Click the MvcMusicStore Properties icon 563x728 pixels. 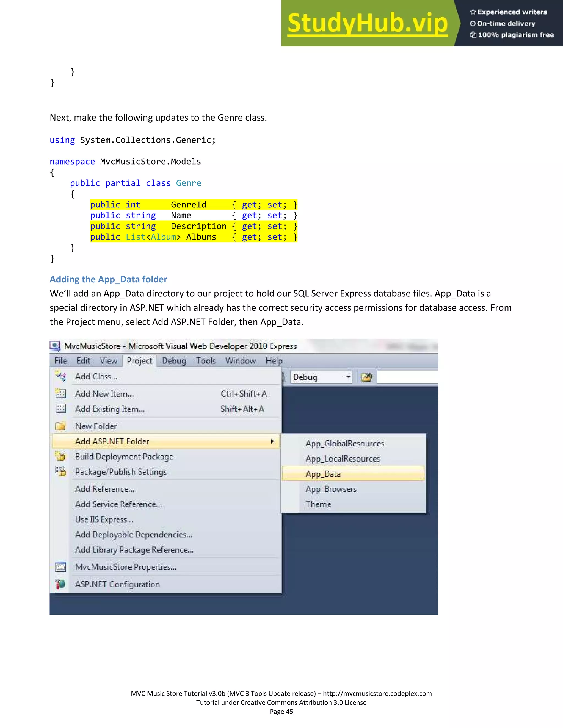pos(61,567)
